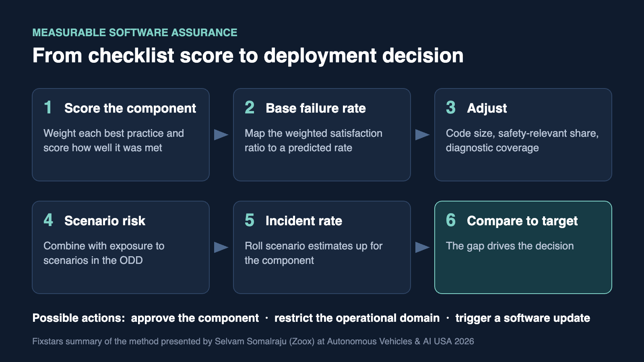Screen dimensions: 644x362
Task: Click 'Roll scenario estimates up' description
Action: 314,253
